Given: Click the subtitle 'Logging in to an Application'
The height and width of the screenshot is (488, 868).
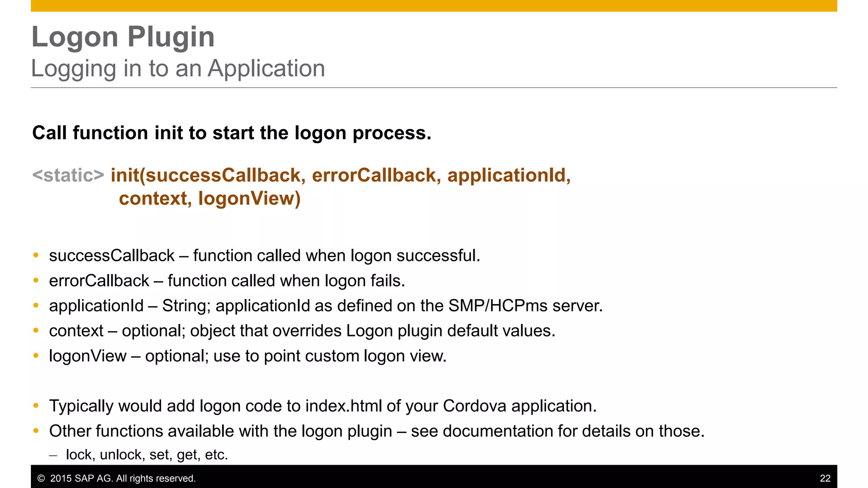Looking at the screenshot, I should click(178, 69).
